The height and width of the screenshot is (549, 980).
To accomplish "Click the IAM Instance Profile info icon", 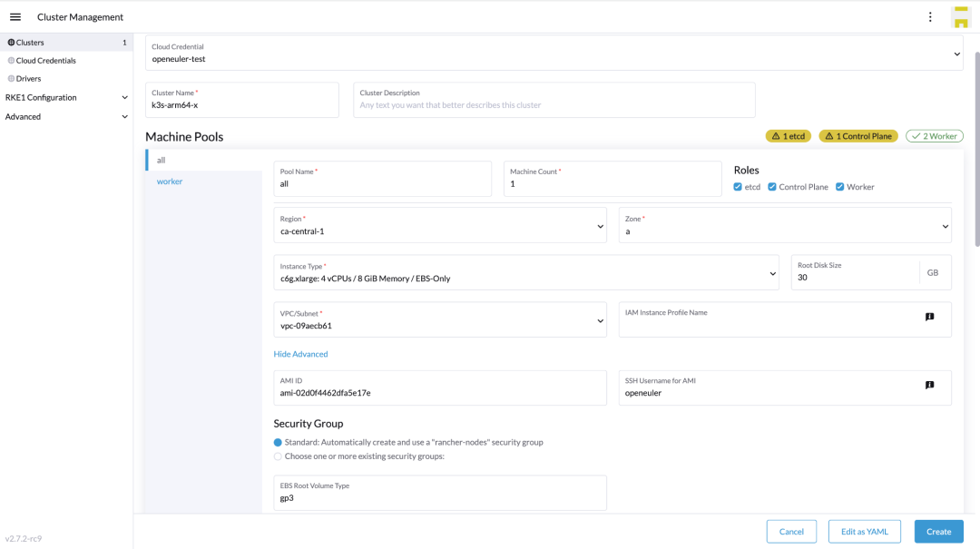I will point(929,317).
